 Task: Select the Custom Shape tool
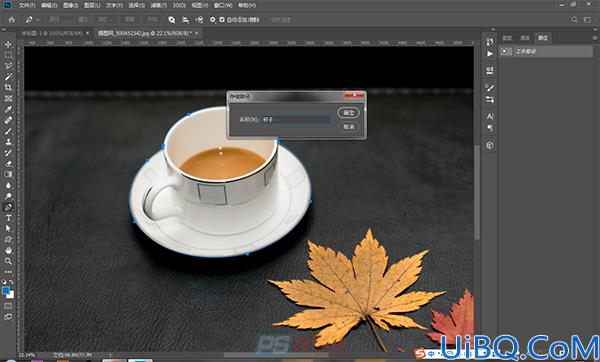point(8,240)
